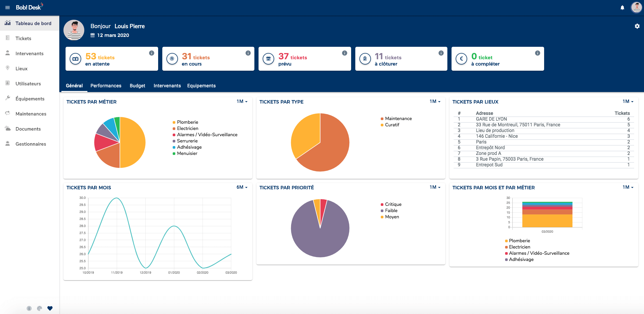644x314 pixels.
Task: Switch to the Budget tab
Action: point(137,86)
